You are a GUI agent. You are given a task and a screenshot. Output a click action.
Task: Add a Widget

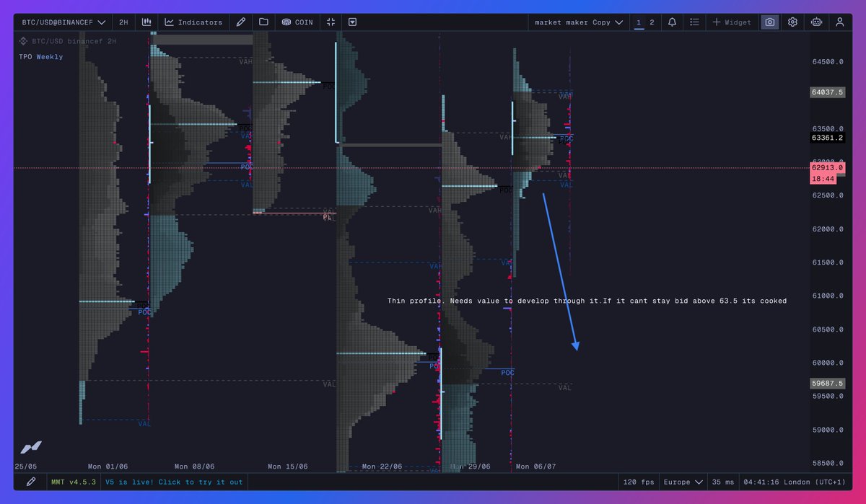pos(732,22)
